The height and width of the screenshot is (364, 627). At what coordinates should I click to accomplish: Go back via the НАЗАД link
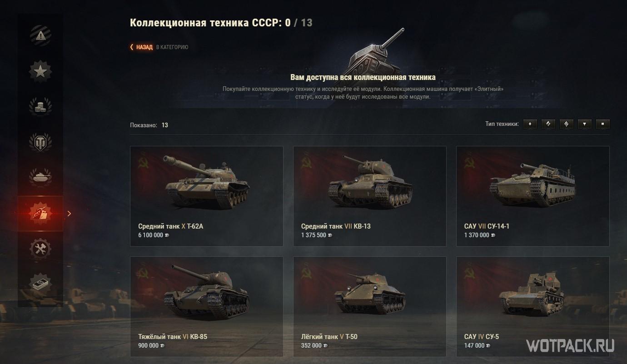pyautogui.click(x=141, y=47)
